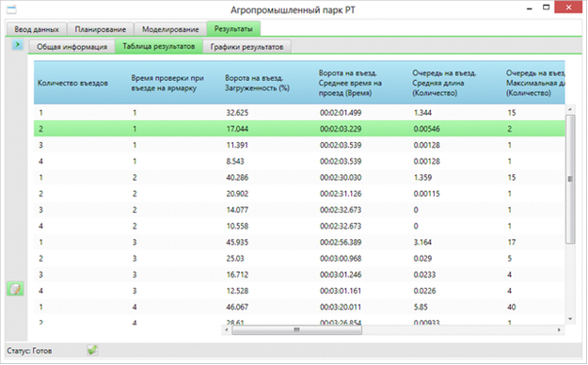Click queue length 1.359
Image resolution: width=588 pixels, height=365 pixels.
(x=422, y=178)
